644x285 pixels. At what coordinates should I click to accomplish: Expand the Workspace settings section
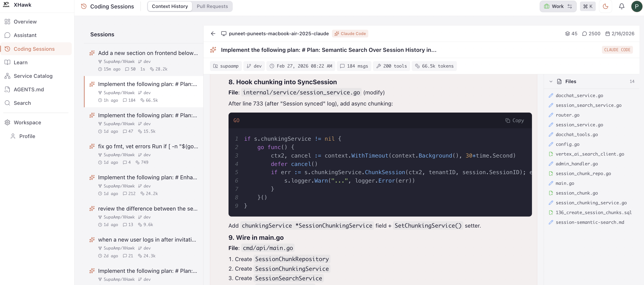(x=27, y=123)
